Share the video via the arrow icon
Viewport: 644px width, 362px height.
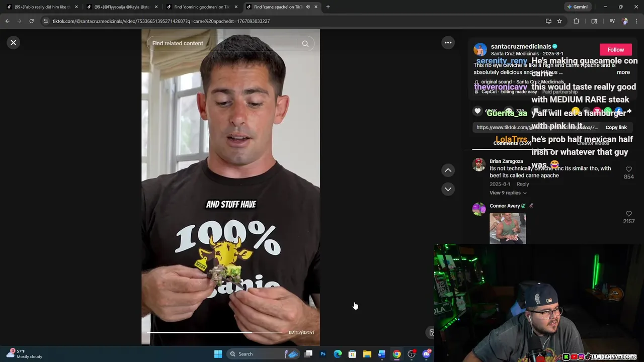(x=629, y=111)
